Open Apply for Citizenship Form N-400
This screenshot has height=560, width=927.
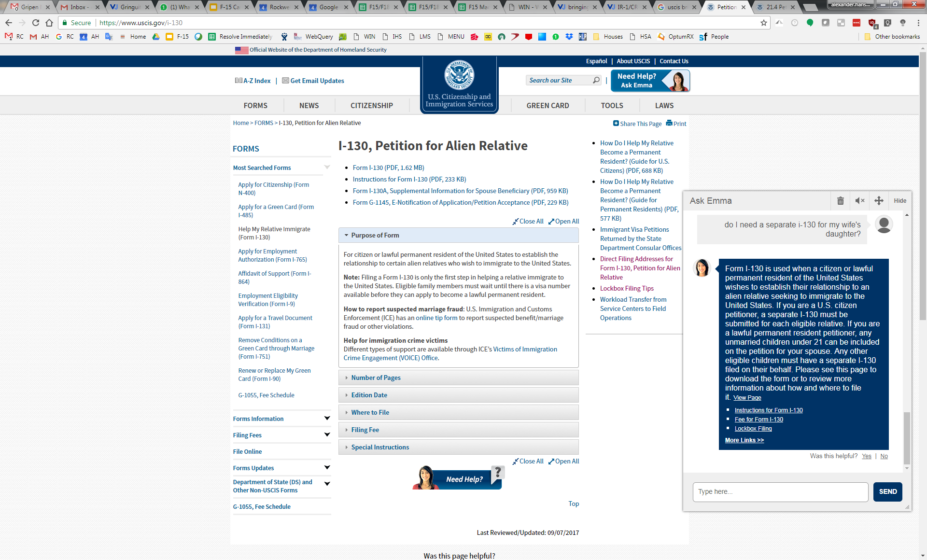pos(273,188)
